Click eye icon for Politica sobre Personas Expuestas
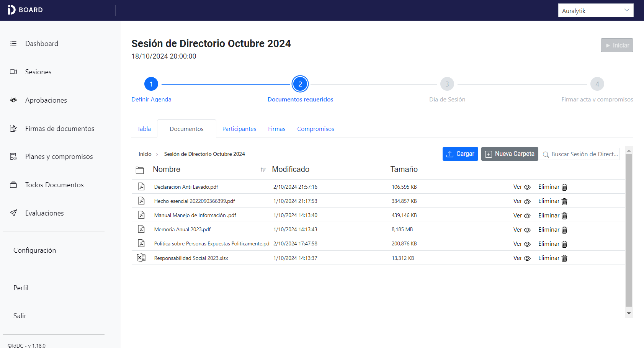The height and width of the screenshot is (348, 644). click(527, 244)
